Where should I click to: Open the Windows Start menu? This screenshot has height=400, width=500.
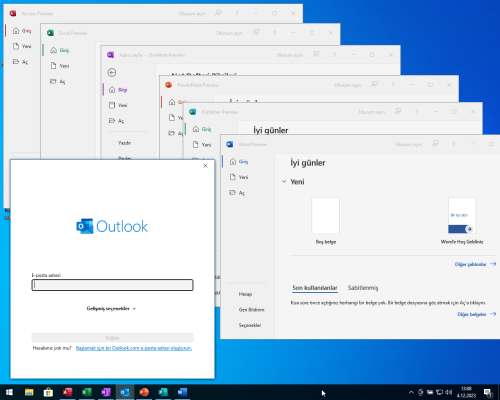[x=9, y=392]
